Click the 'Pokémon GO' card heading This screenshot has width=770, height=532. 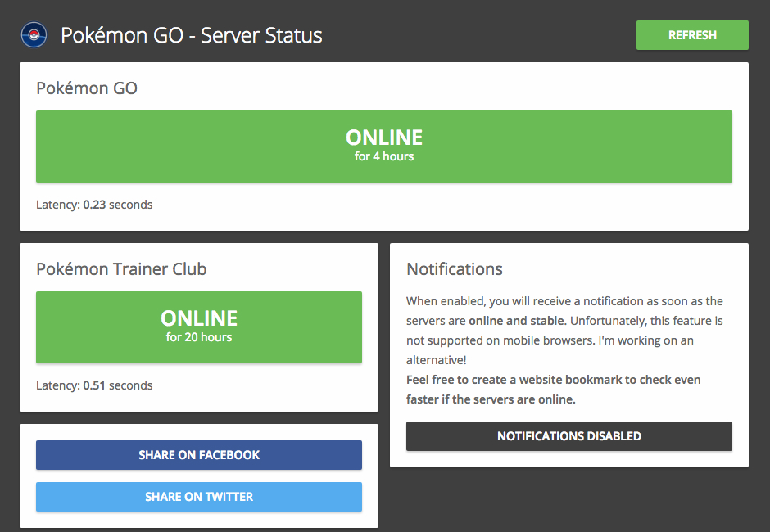pos(87,88)
